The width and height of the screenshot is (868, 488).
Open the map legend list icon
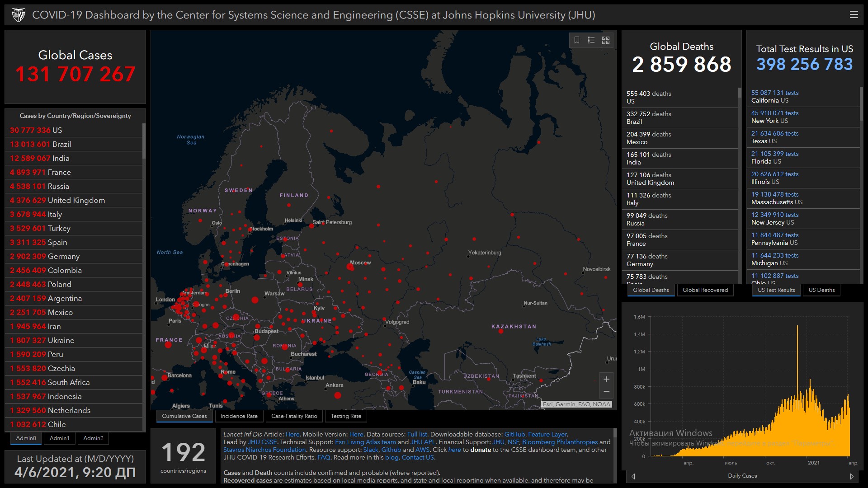point(591,40)
